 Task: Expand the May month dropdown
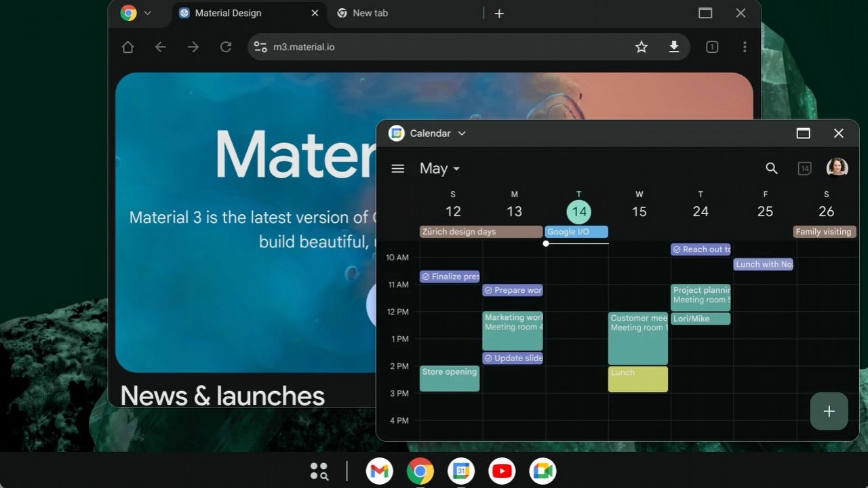(x=439, y=169)
